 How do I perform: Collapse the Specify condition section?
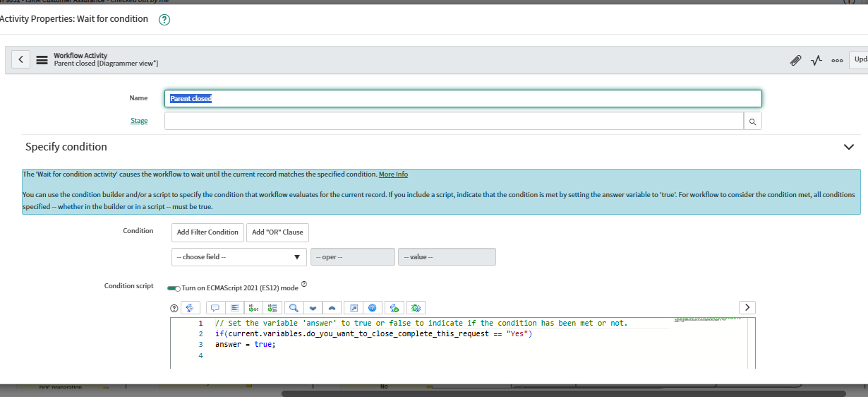click(848, 147)
